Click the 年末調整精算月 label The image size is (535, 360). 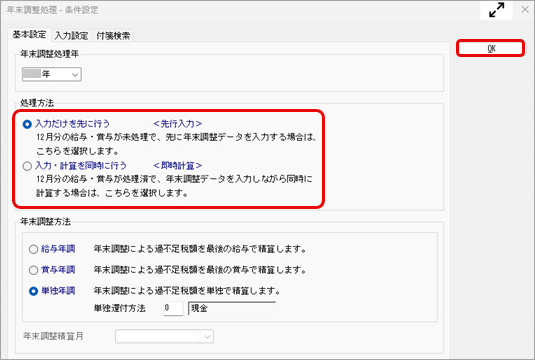tap(53, 336)
